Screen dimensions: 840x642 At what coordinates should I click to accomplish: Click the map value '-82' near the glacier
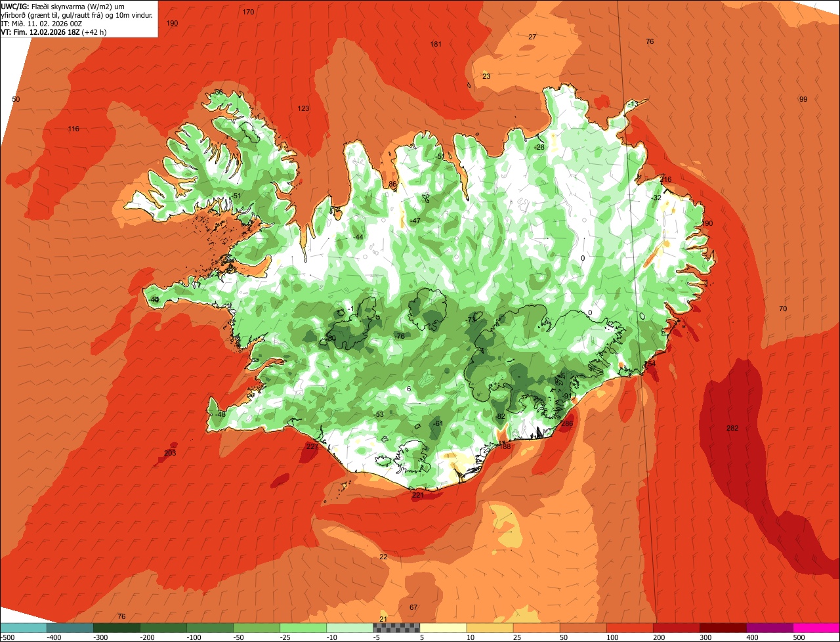[500, 417]
